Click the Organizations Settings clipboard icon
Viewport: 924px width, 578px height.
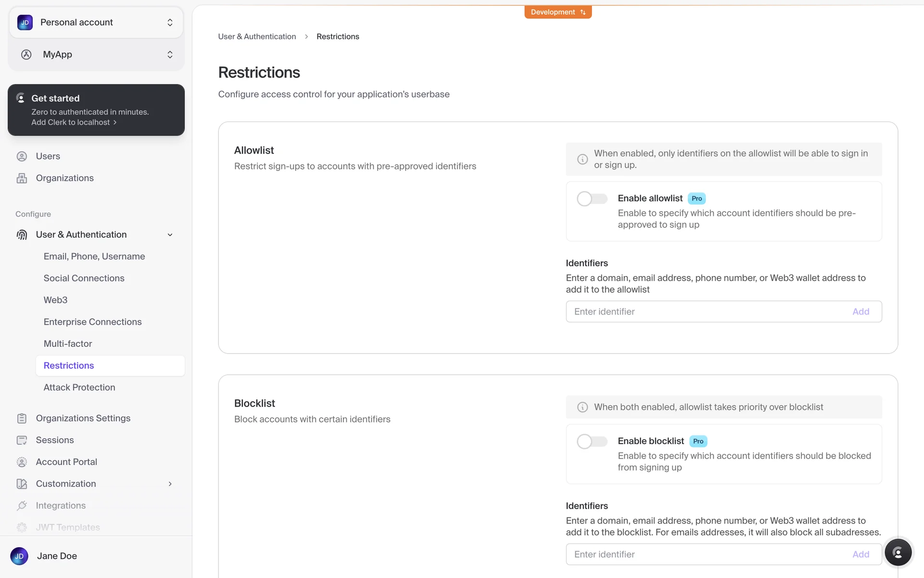click(22, 418)
